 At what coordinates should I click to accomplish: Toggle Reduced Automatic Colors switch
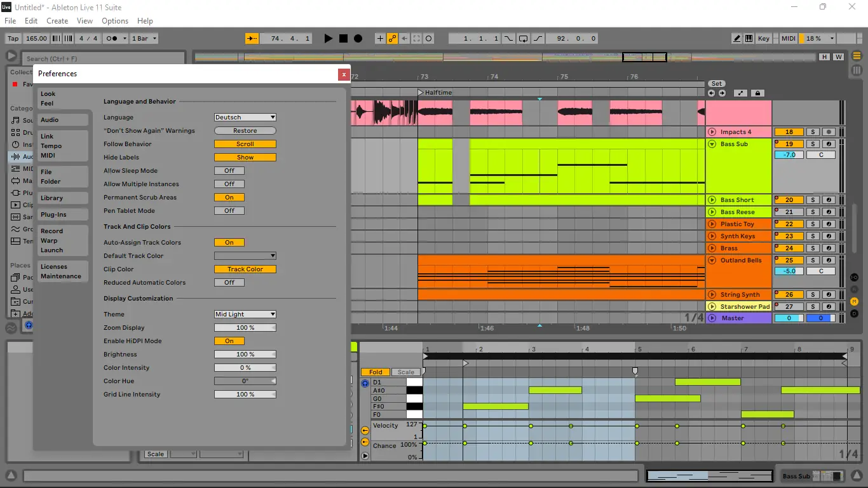pyautogui.click(x=229, y=283)
